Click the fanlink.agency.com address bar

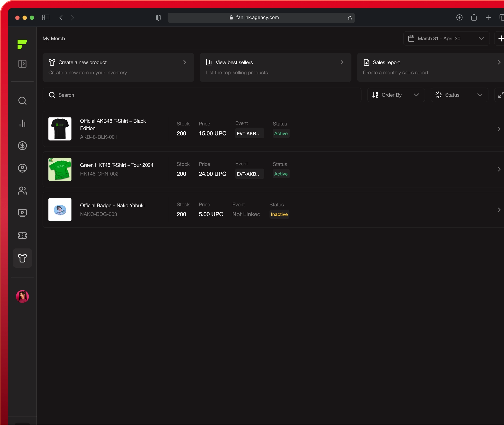pyautogui.click(x=261, y=18)
